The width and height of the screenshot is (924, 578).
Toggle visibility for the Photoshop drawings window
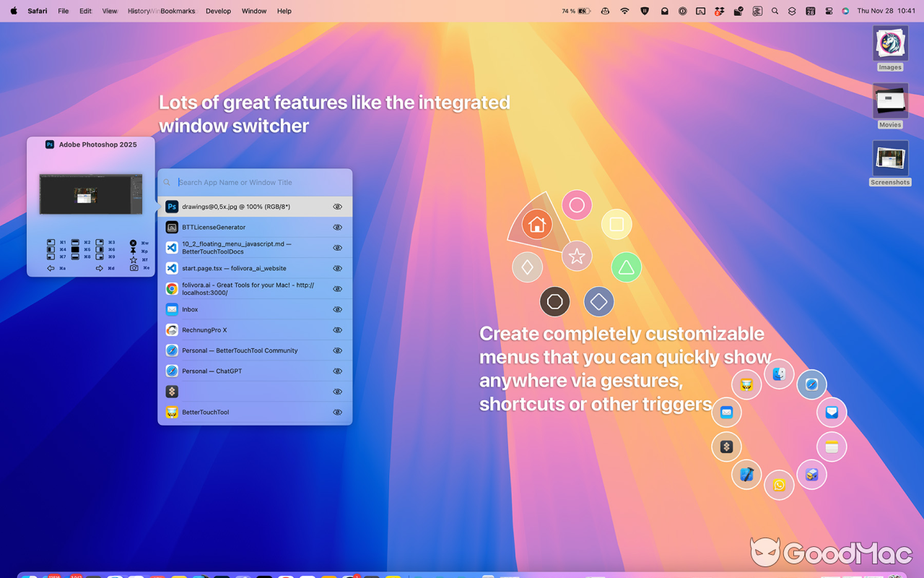337,207
